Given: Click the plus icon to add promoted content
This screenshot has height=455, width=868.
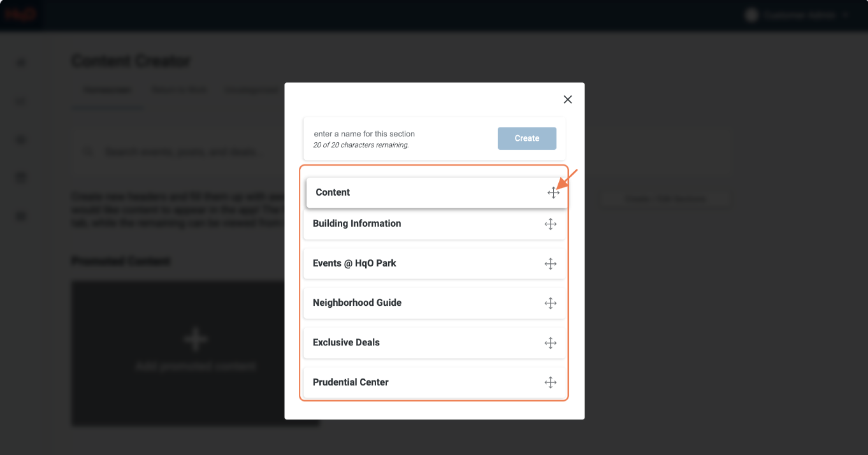Looking at the screenshot, I should (x=195, y=339).
